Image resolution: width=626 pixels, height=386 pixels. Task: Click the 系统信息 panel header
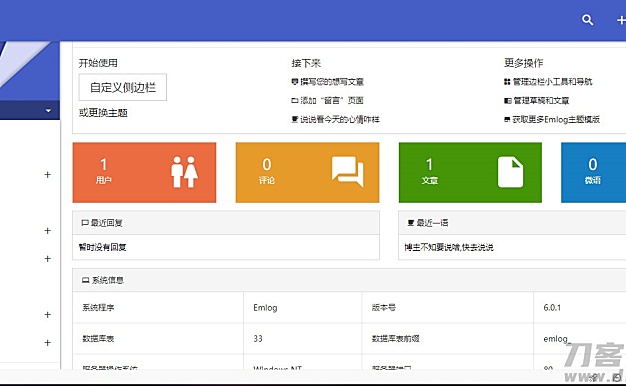click(x=349, y=280)
